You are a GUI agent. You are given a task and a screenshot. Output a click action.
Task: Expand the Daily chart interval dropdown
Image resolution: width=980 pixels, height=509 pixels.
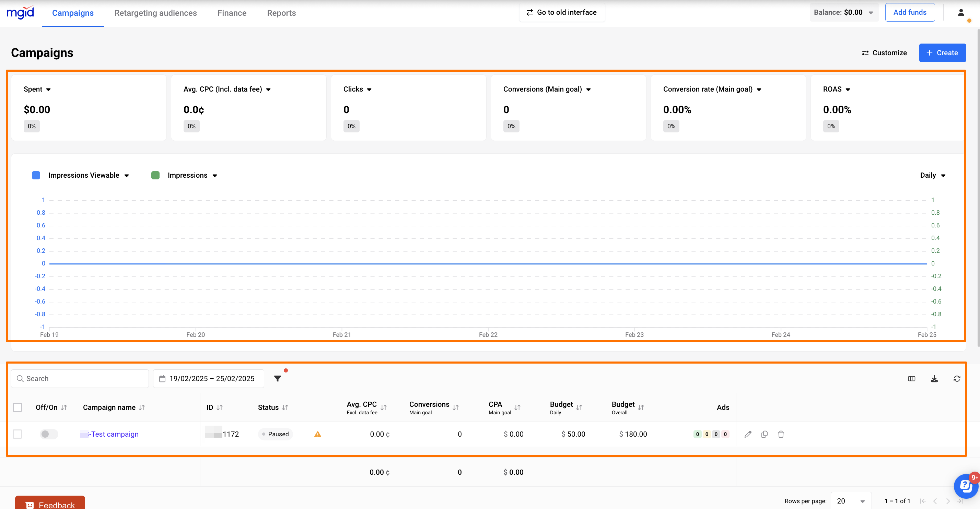[x=932, y=175]
